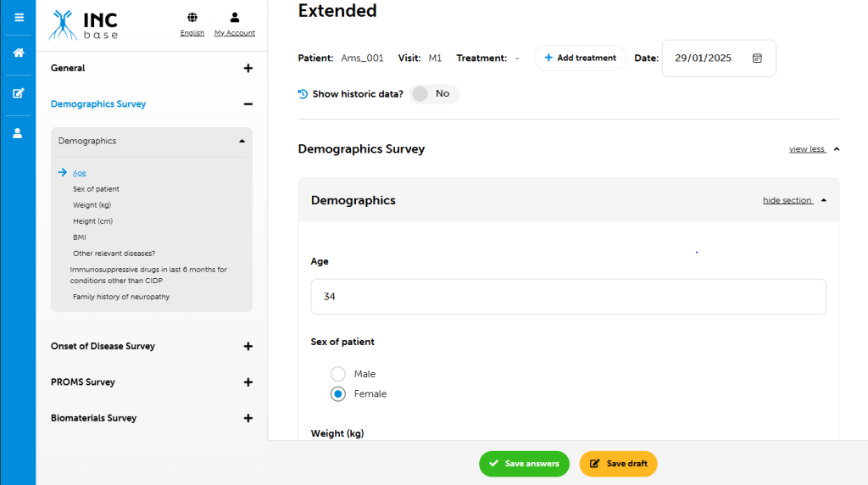Select the Female radio button
Image resolution: width=868 pixels, height=485 pixels.
coord(338,393)
